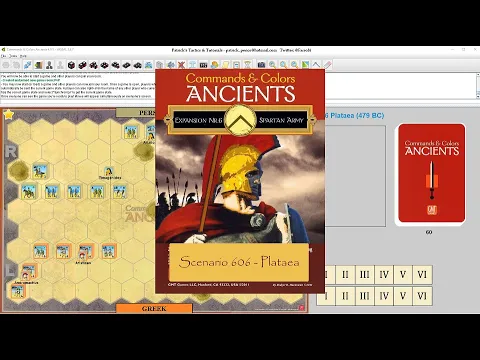Click top-row victory banner button III

[365, 275]
